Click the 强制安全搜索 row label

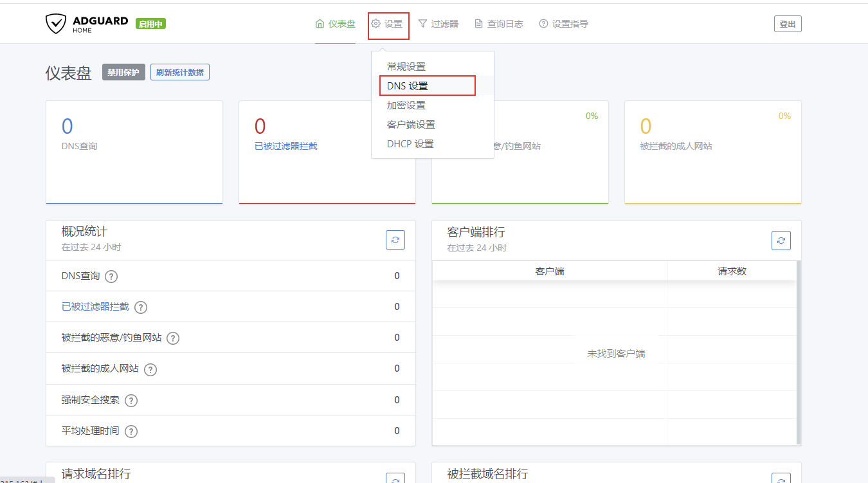pos(91,399)
